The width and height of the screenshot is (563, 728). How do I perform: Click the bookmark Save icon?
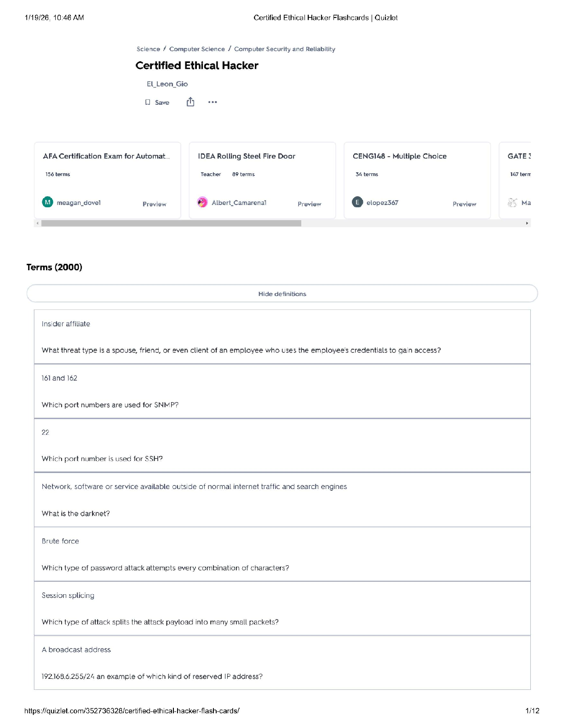coord(148,102)
